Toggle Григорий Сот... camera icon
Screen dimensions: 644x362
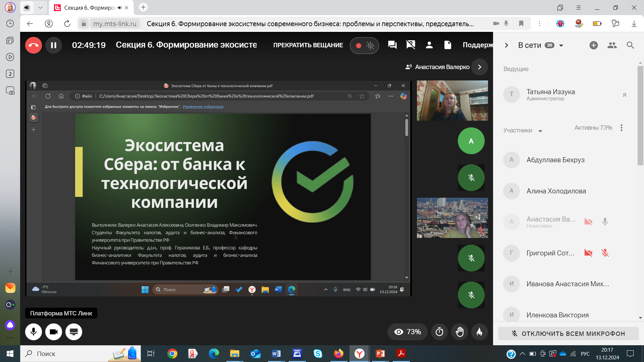point(588,253)
